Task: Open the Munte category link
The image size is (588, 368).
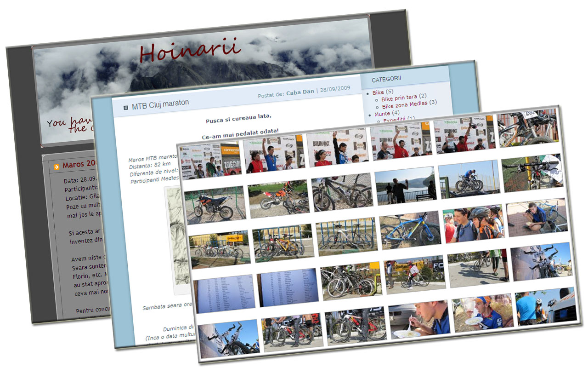Action: (382, 113)
